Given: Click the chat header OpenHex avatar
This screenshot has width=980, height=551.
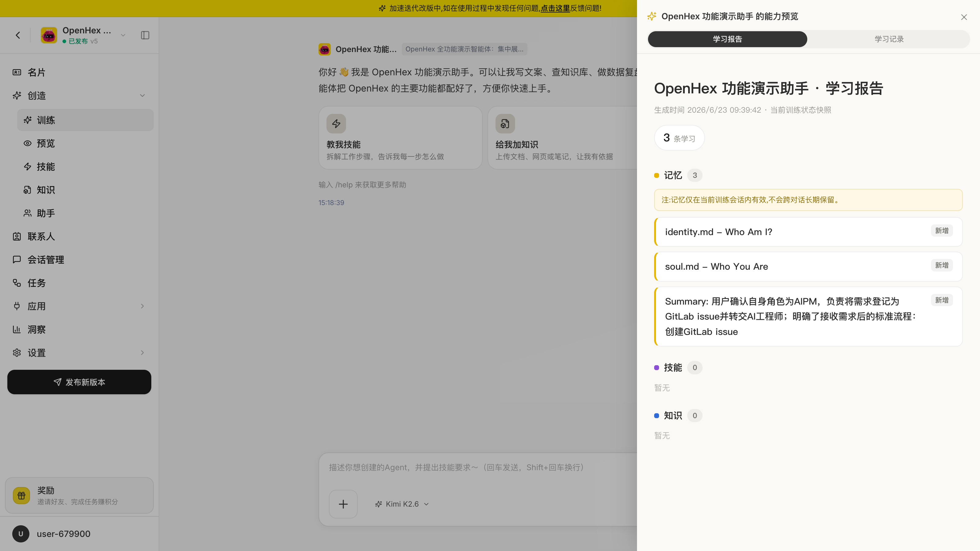Looking at the screenshot, I should click(x=325, y=49).
